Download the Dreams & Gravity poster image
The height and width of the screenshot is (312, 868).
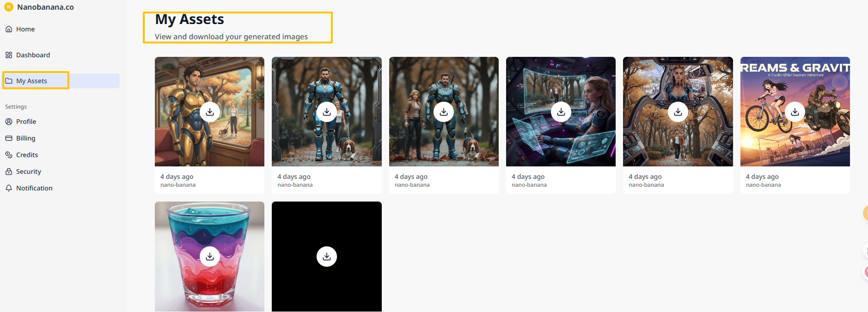coord(795,112)
